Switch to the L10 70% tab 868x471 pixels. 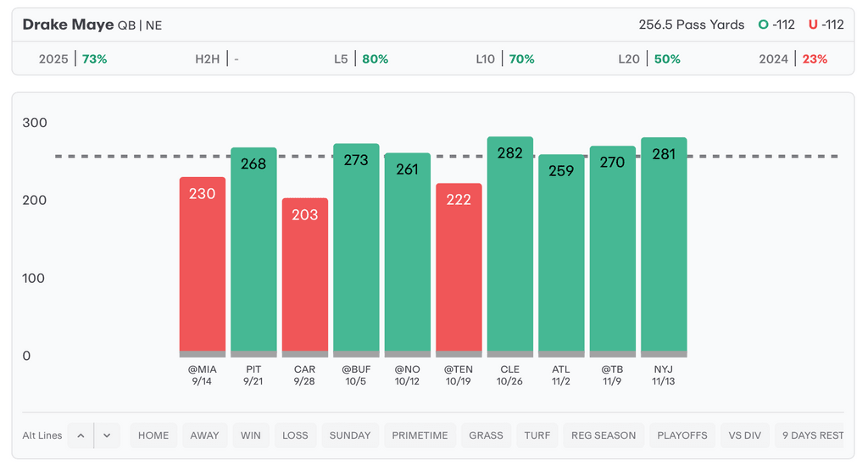tap(505, 59)
